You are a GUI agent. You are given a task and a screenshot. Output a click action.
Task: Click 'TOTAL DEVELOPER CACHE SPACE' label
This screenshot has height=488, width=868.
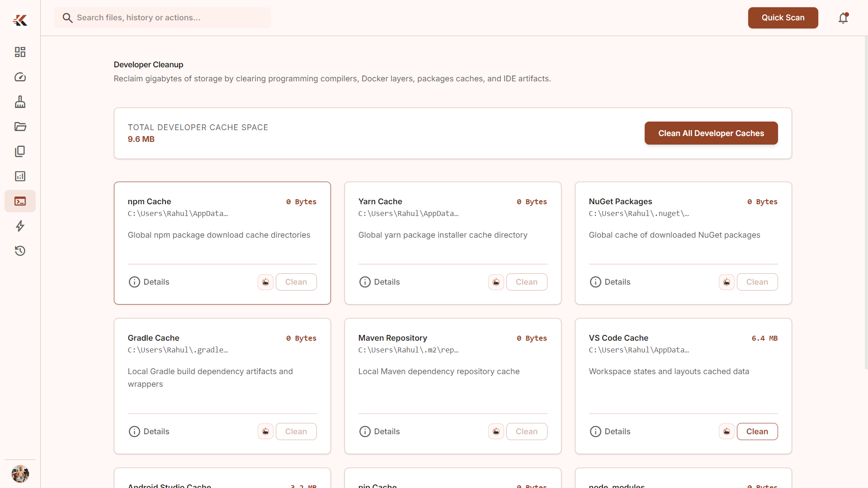(x=198, y=127)
